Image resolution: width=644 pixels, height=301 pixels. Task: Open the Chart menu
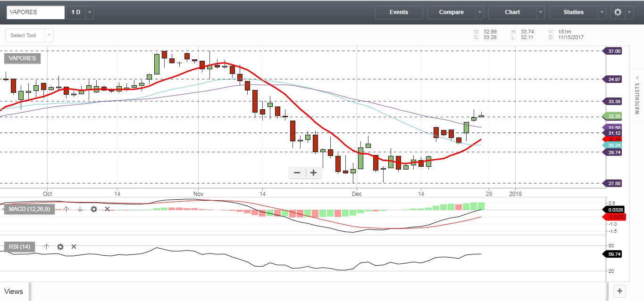[x=512, y=12]
